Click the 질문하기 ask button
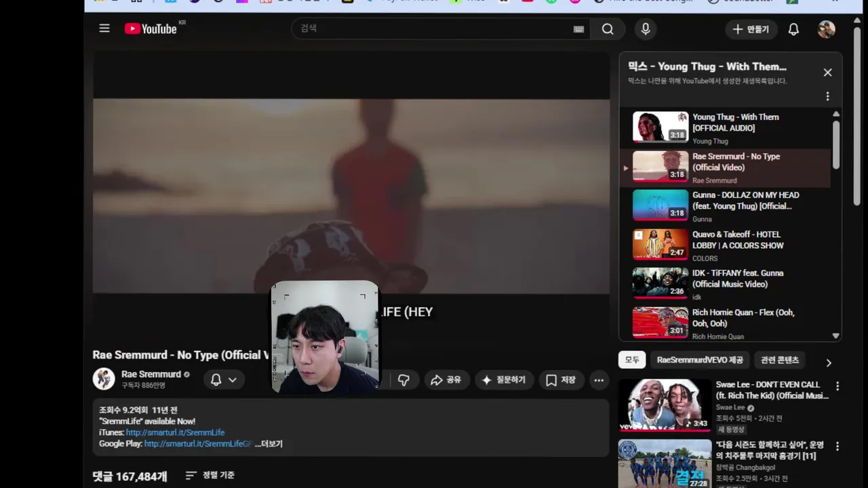Viewport: 868px width, 488px height. [x=504, y=380]
